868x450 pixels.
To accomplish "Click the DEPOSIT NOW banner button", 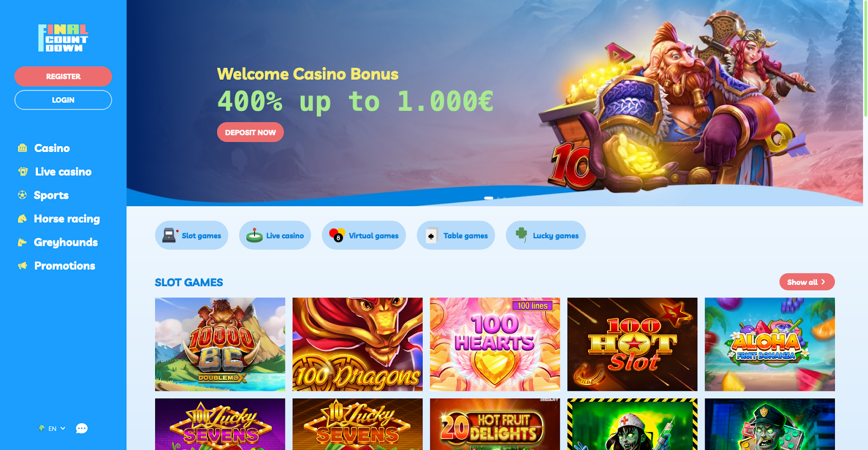I will pyautogui.click(x=250, y=132).
